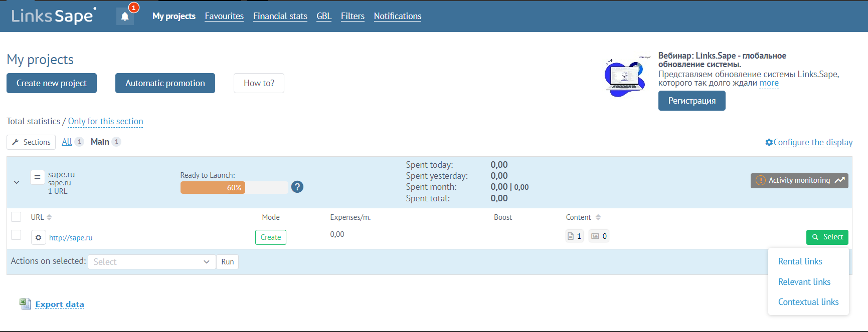Click the Ready to Launch 60% progress bar
The width and height of the screenshot is (868, 332).
click(234, 187)
